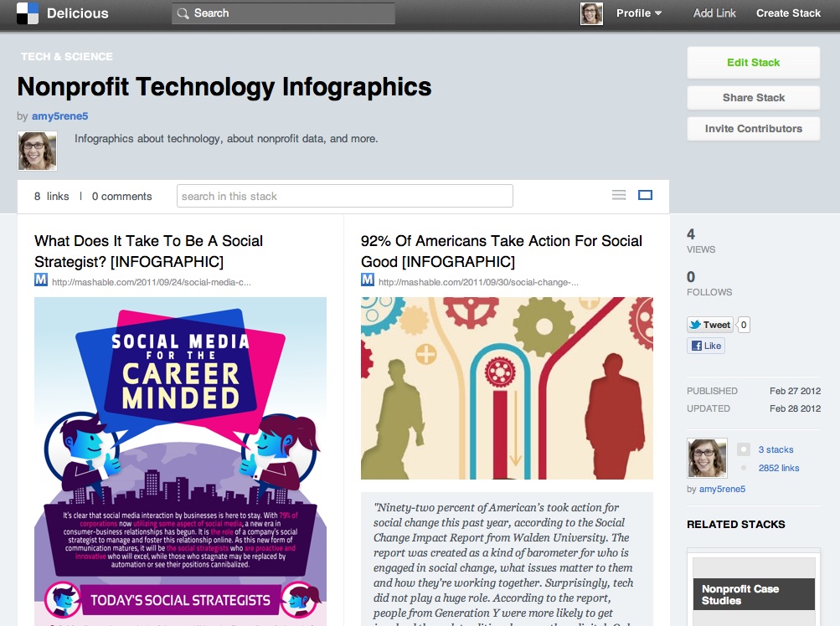Click the Delicious checkered logo icon
Viewport: 840px width, 626px height.
[28, 13]
